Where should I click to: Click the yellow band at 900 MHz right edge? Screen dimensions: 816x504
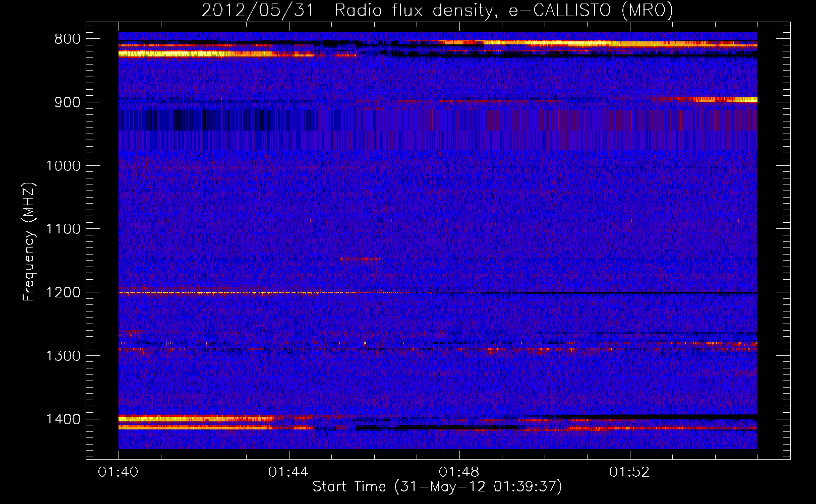tap(725, 100)
